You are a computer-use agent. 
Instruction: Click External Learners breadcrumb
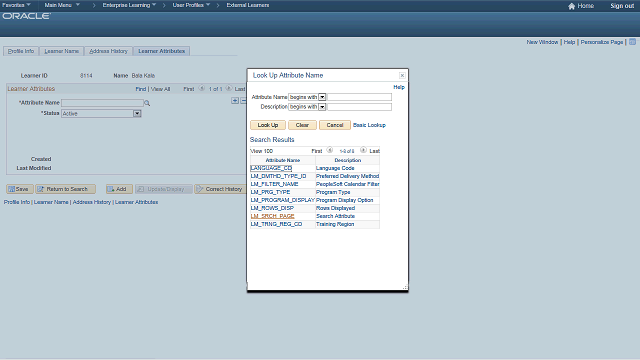[248, 5]
